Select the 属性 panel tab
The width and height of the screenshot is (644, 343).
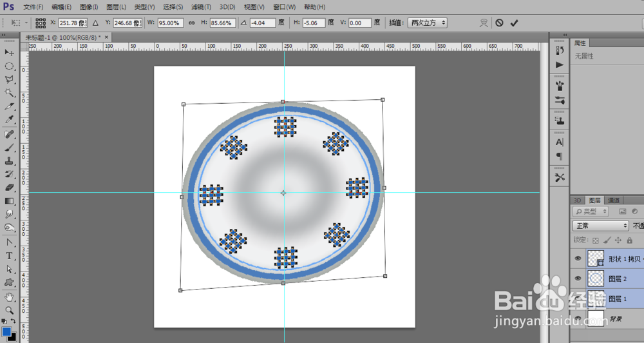[x=580, y=43]
